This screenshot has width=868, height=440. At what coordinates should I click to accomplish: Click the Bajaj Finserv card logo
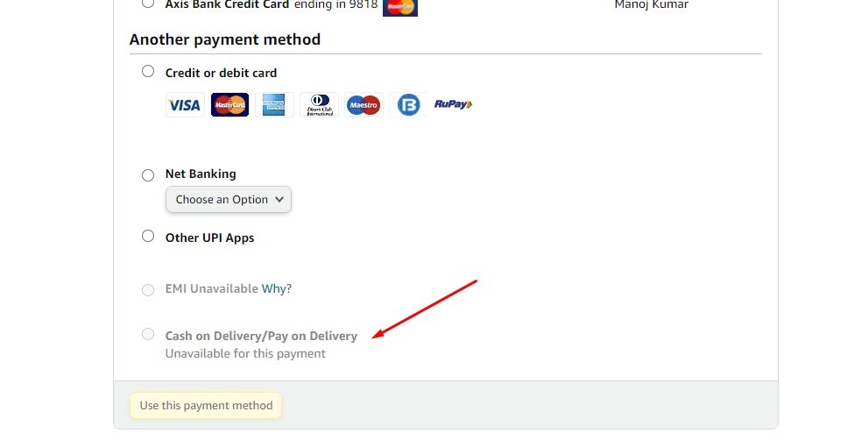coord(408,104)
